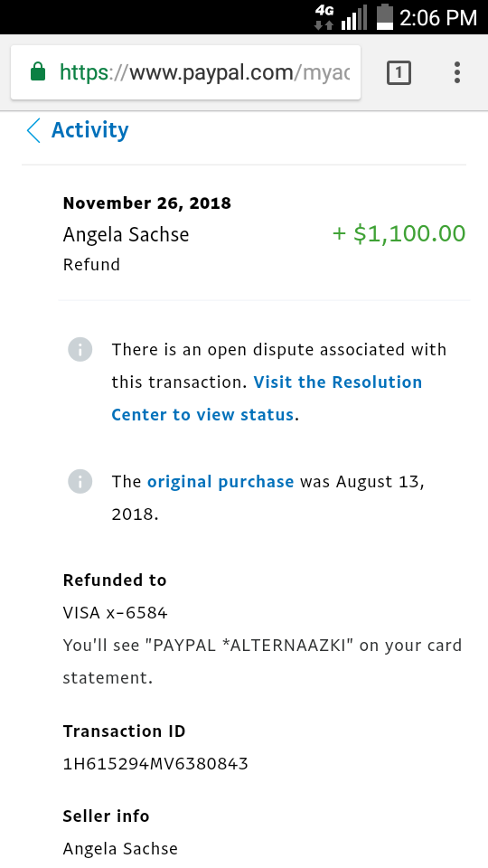The height and width of the screenshot is (868, 488).
Task: Tap the back chevron beside Activity
Action: tap(33, 130)
